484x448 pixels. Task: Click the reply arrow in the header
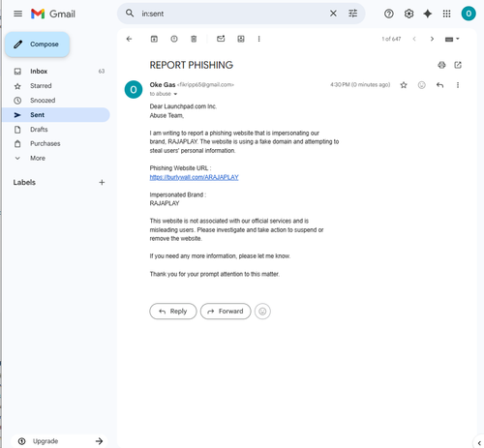439,85
